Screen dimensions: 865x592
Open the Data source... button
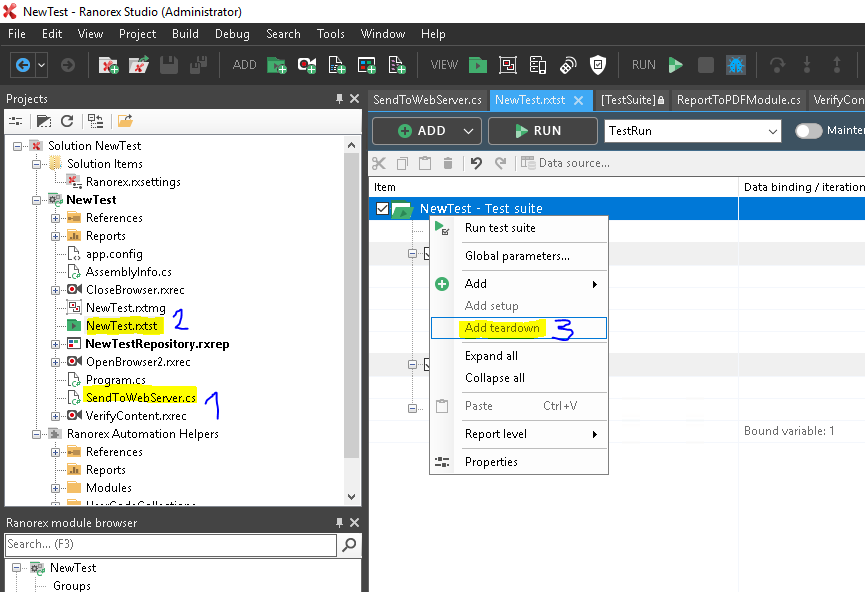[565, 163]
